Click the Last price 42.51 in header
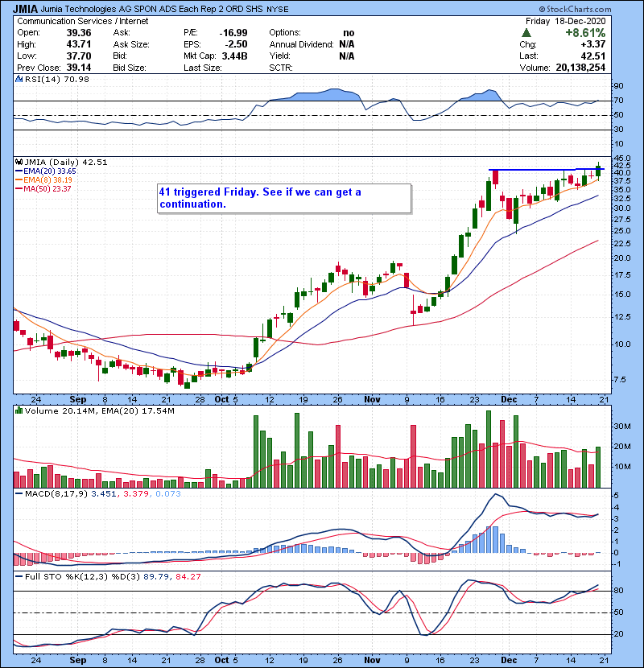 tap(592, 56)
